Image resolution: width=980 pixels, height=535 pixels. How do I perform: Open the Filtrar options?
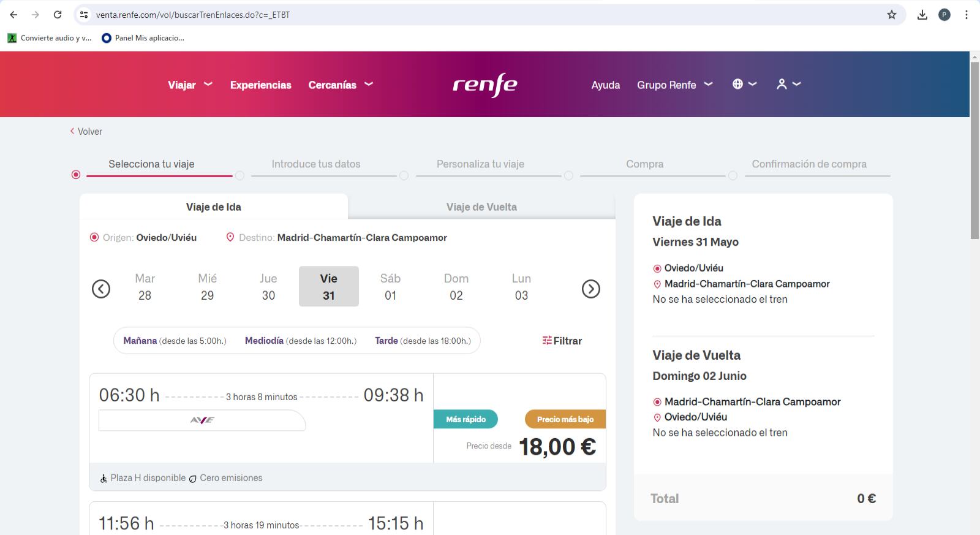(562, 341)
